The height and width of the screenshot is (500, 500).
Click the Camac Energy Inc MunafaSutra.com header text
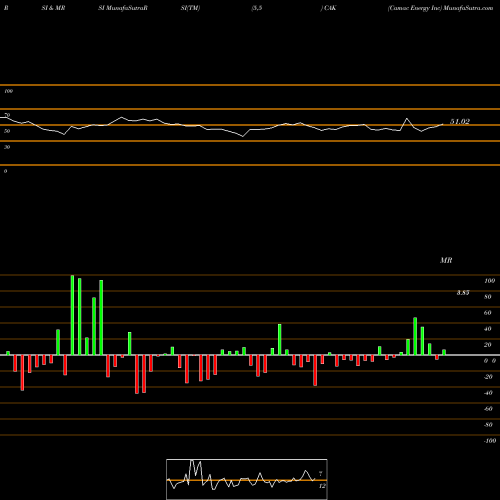point(440,8)
